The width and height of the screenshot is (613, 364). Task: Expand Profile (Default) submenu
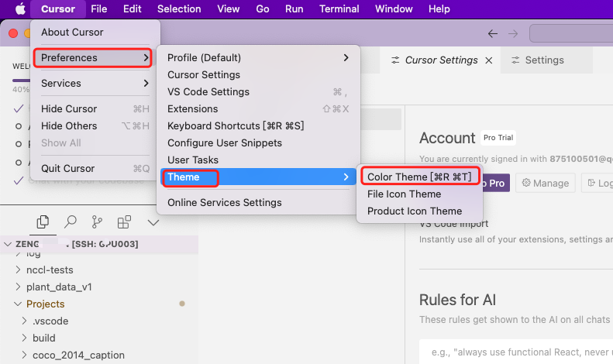[258, 58]
